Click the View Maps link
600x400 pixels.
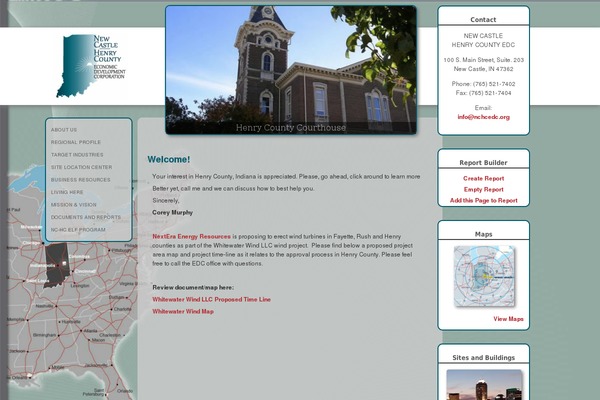point(508,319)
